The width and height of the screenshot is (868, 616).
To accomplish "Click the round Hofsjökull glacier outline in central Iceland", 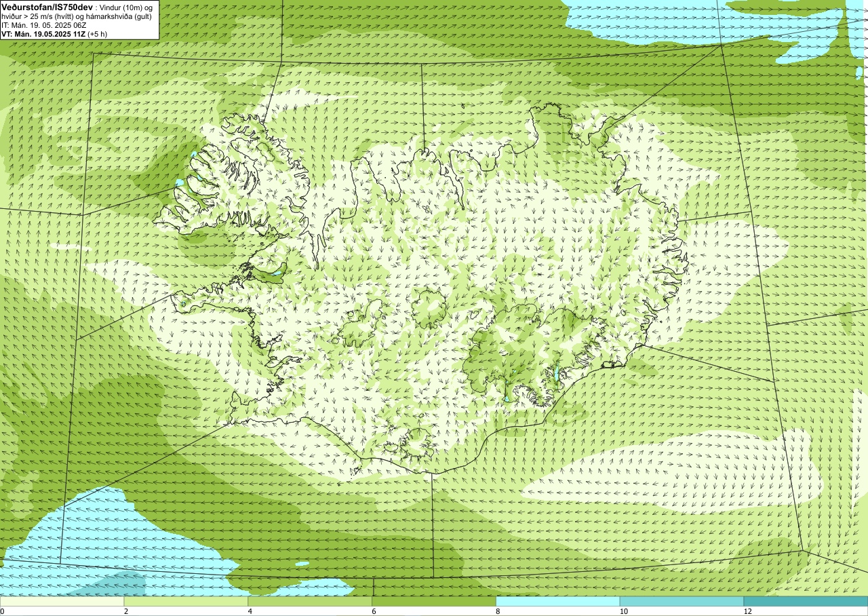I will (429, 308).
